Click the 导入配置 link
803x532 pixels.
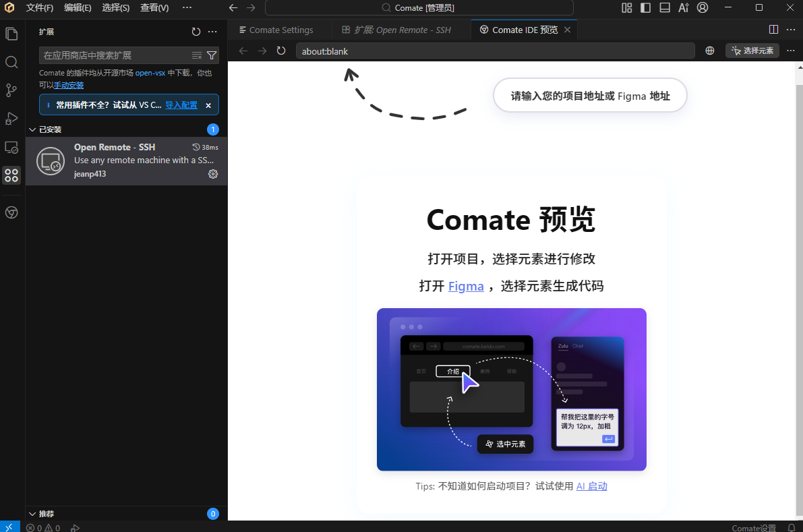pyautogui.click(x=181, y=105)
